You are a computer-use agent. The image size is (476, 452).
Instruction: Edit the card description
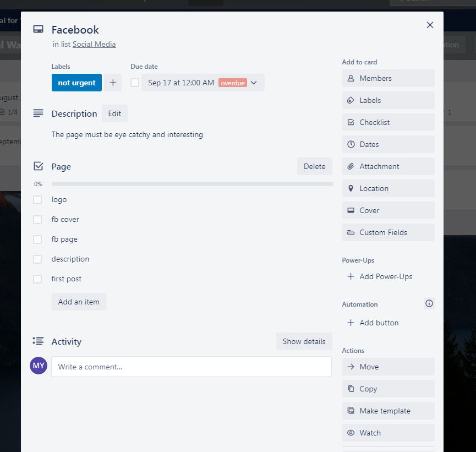[114, 113]
